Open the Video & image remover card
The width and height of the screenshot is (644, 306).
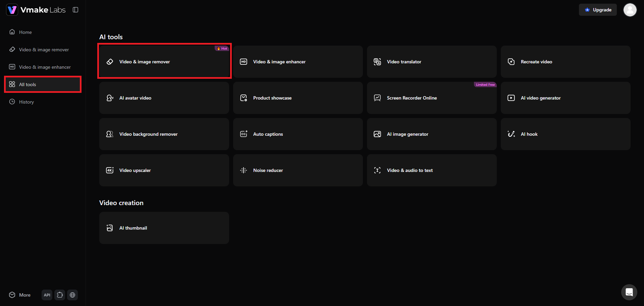[164, 62]
